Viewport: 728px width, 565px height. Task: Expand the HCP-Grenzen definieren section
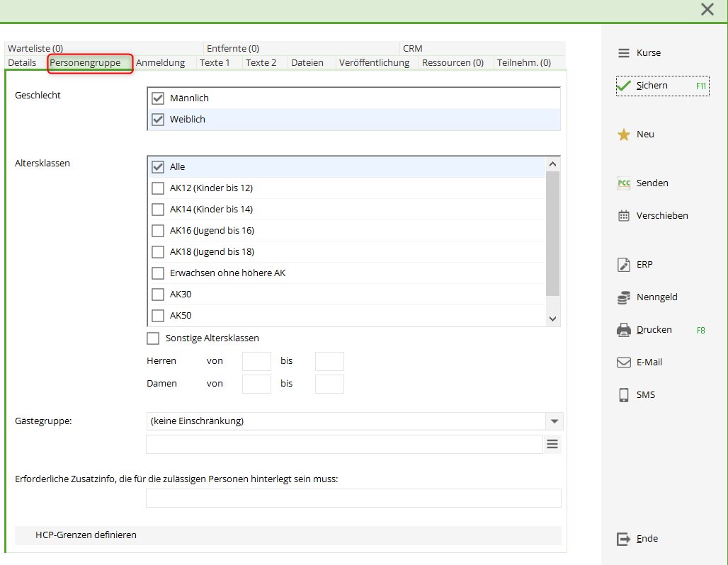86,535
